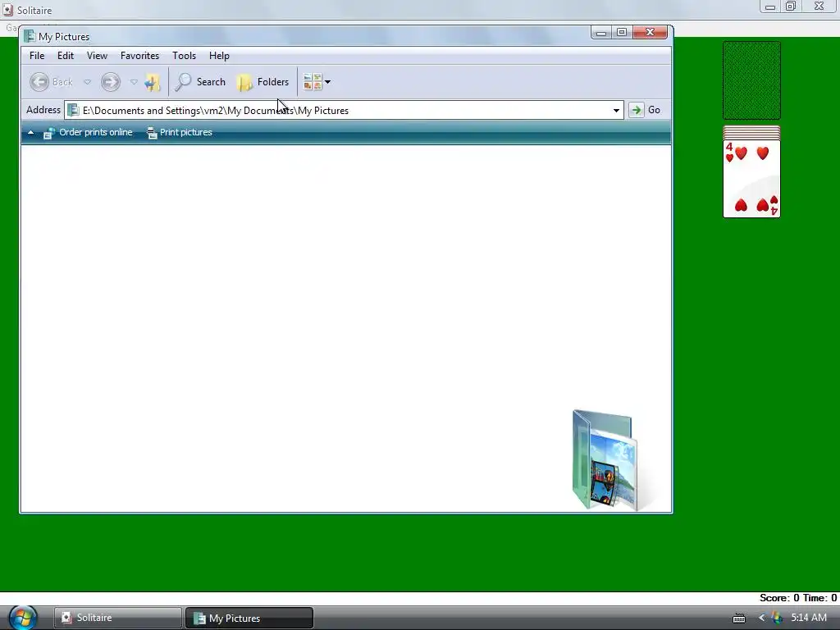Open the Tools menu

[184, 56]
